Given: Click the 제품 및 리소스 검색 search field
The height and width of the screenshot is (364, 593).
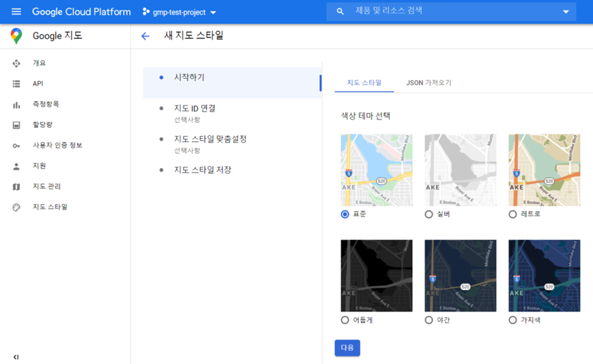Looking at the screenshot, I should [x=451, y=11].
